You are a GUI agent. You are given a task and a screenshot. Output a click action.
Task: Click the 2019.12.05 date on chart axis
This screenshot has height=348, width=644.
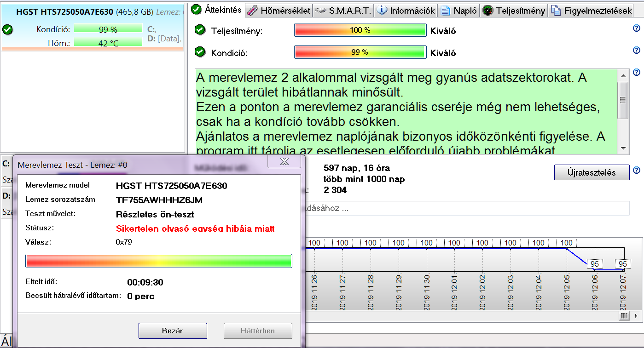567,292
